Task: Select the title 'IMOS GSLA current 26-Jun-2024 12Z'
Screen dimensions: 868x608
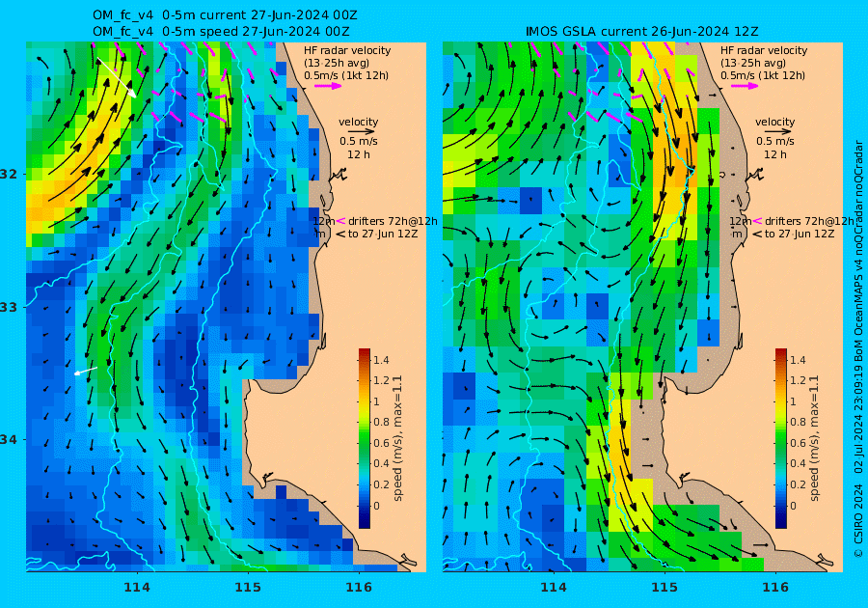Action: [641, 32]
